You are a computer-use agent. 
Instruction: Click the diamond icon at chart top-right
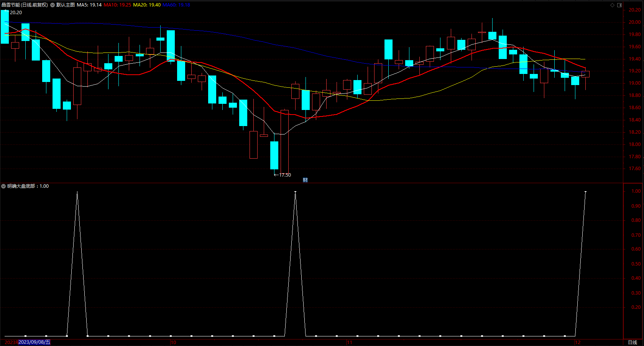coord(612,5)
